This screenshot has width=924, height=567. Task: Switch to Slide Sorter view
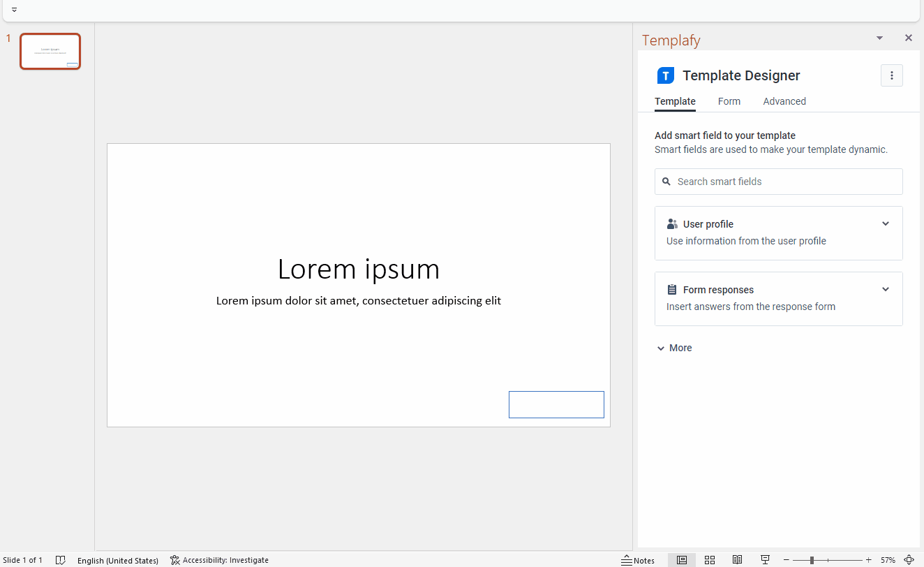tap(709, 559)
